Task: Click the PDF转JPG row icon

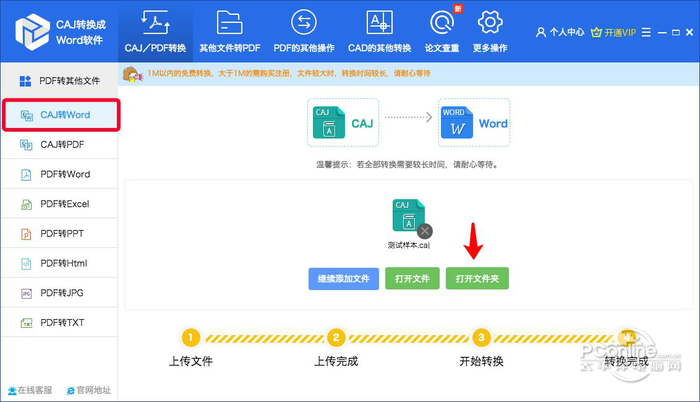Action: point(26,293)
